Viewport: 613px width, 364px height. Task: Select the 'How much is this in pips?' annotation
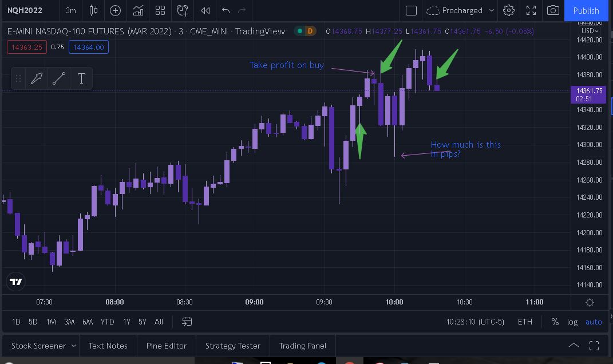tap(465, 149)
